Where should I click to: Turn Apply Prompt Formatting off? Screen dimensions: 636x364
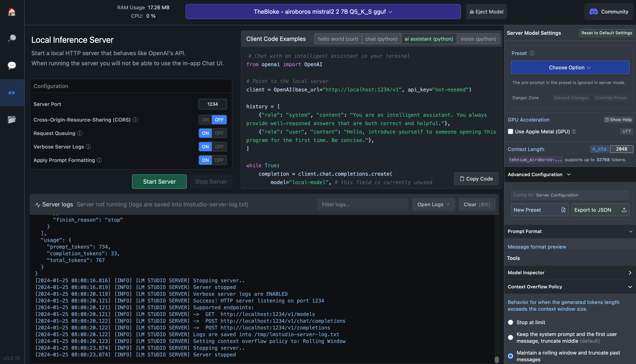219,160
